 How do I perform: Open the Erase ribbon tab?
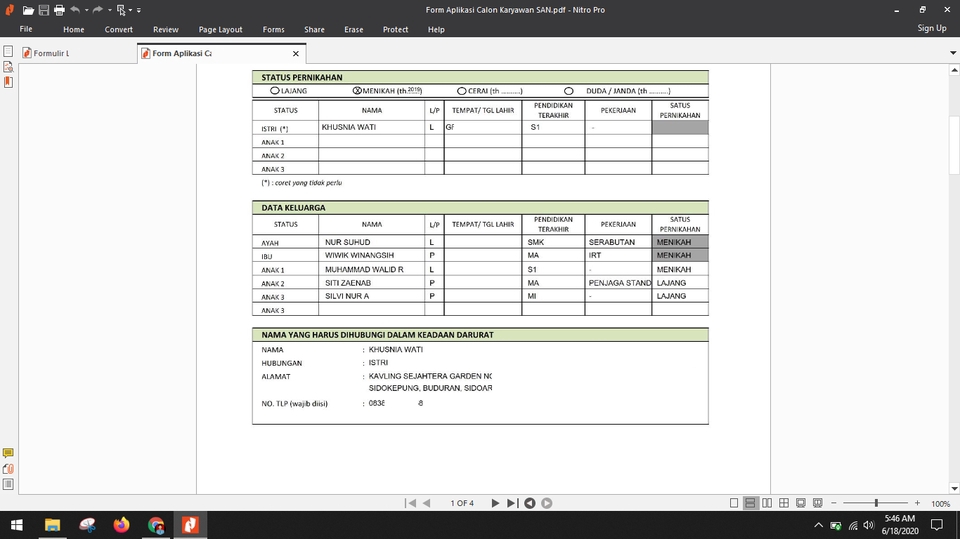pyautogui.click(x=353, y=29)
